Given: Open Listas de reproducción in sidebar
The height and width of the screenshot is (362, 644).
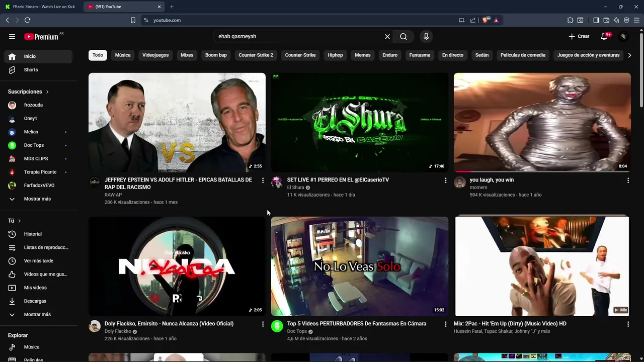Looking at the screenshot, I should coord(39,247).
